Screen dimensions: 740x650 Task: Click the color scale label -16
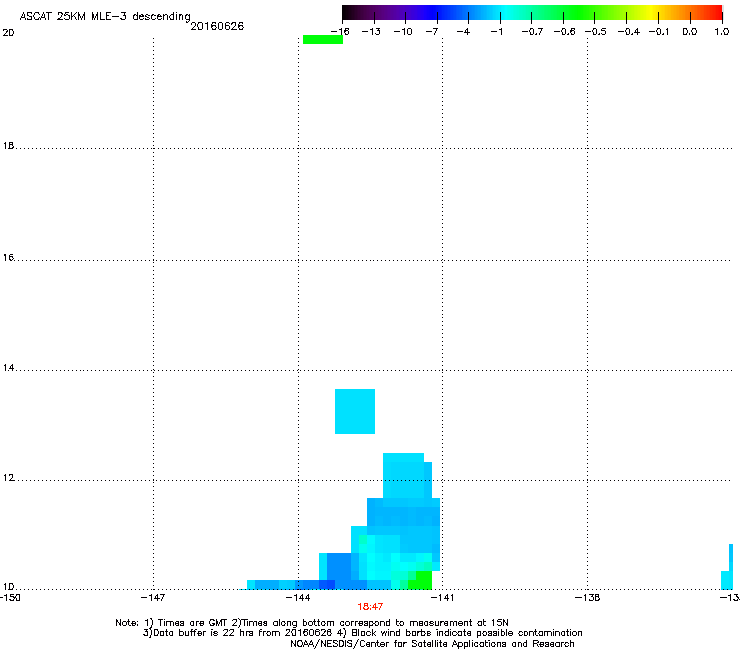point(340,32)
